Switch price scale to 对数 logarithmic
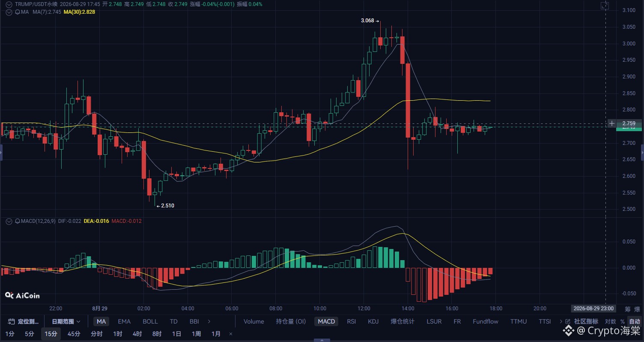The image size is (644, 342). coord(611,321)
